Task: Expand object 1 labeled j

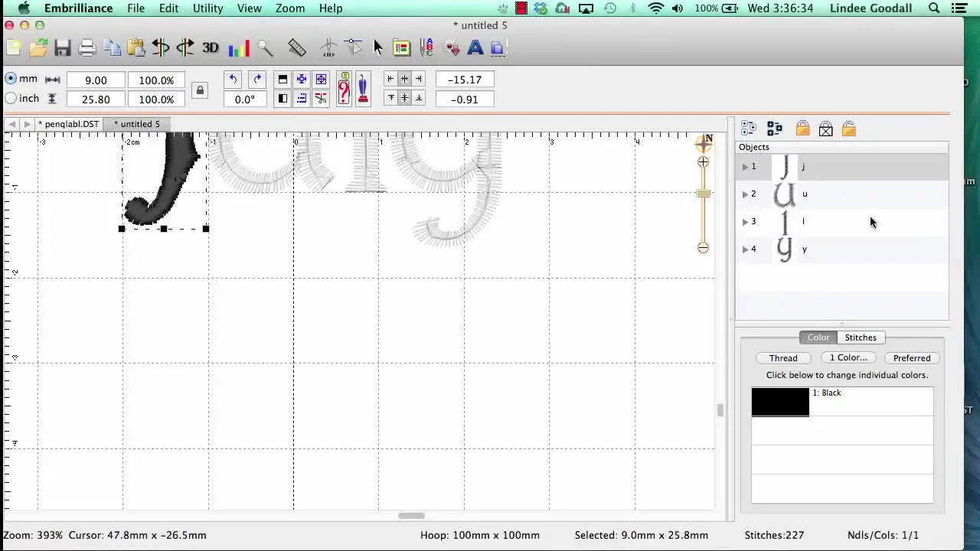Action: (745, 166)
